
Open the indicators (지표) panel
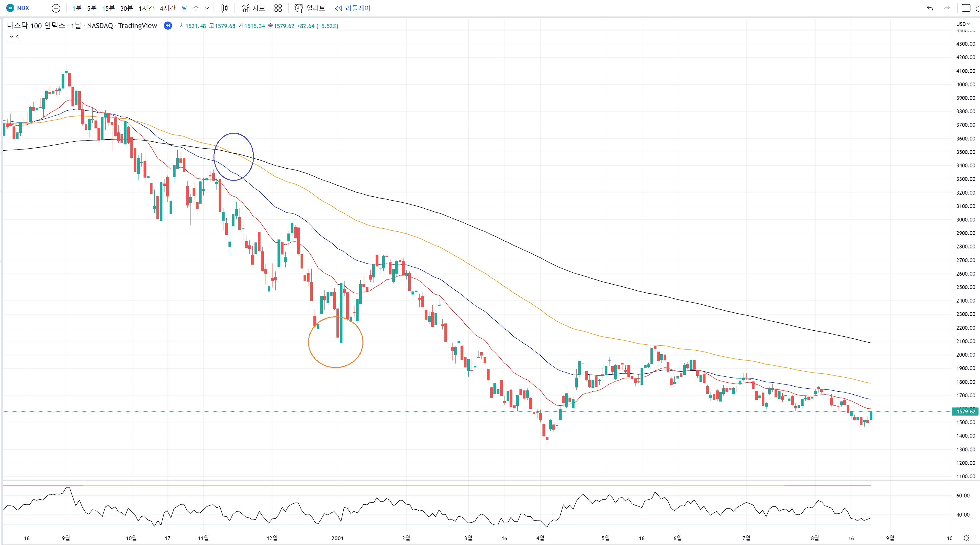(x=253, y=8)
